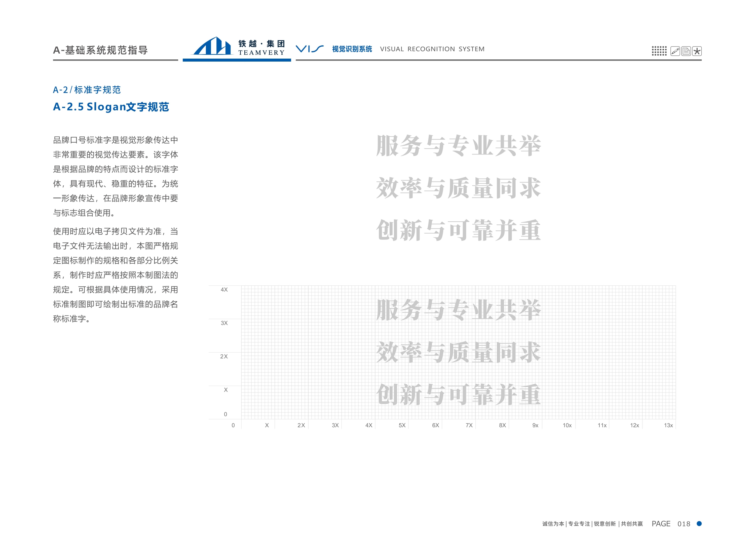Click the document page icon in header
Screen dimensions: 755x560
pos(686,51)
